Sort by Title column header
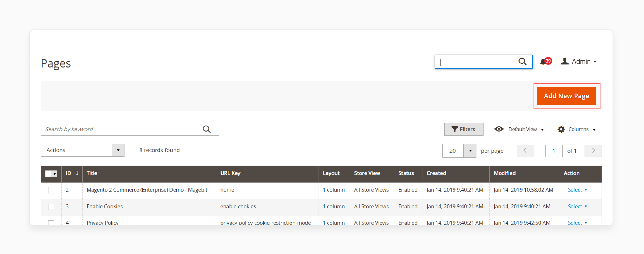644x254 pixels. pyautogui.click(x=92, y=173)
